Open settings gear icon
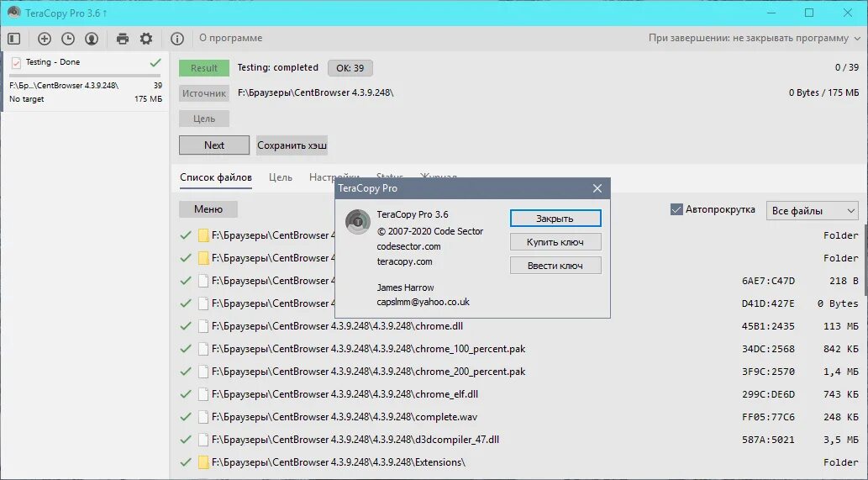This screenshot has height=480, width=868. click(x=146, y=38)
